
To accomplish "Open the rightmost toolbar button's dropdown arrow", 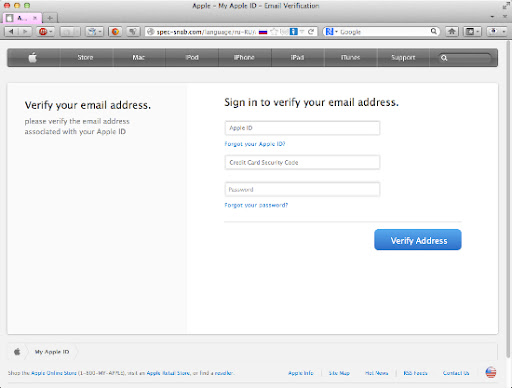I will 503,32.
